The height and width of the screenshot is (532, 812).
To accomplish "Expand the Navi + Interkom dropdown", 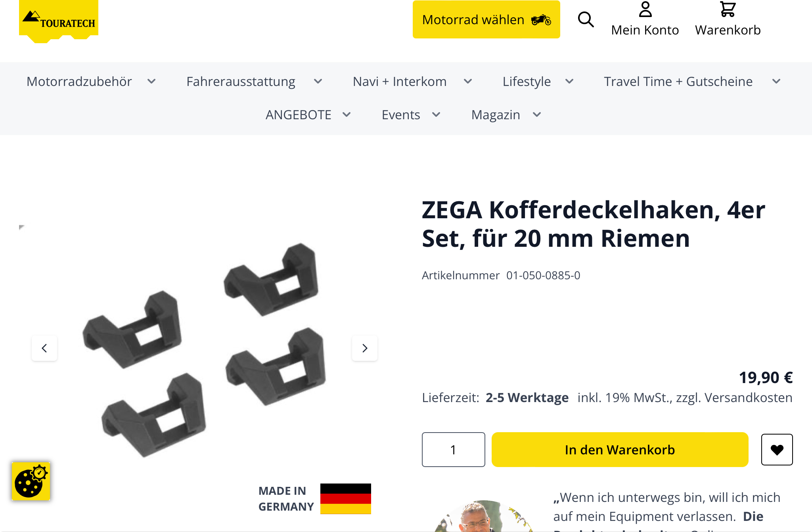I will pyautogui.click(x=468, y=82).
